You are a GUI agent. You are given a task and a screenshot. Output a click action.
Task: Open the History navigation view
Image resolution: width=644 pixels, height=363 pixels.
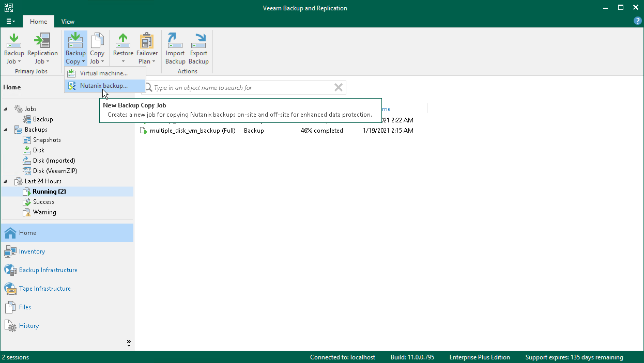(67, 326)
